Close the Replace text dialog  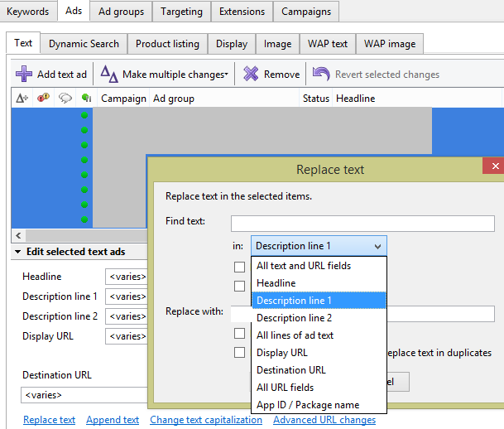pos(494,166)
